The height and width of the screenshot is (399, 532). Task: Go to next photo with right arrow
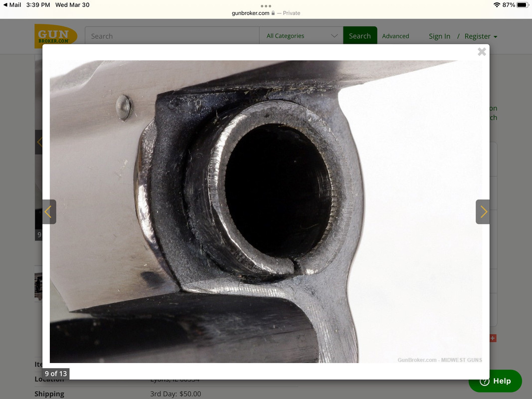tap(483, 211)
